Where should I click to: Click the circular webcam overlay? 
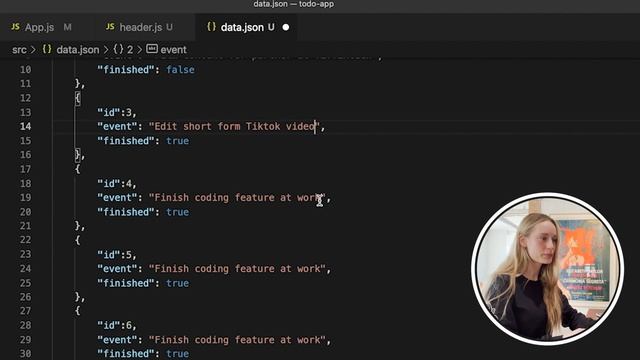(x=547, y=269)
